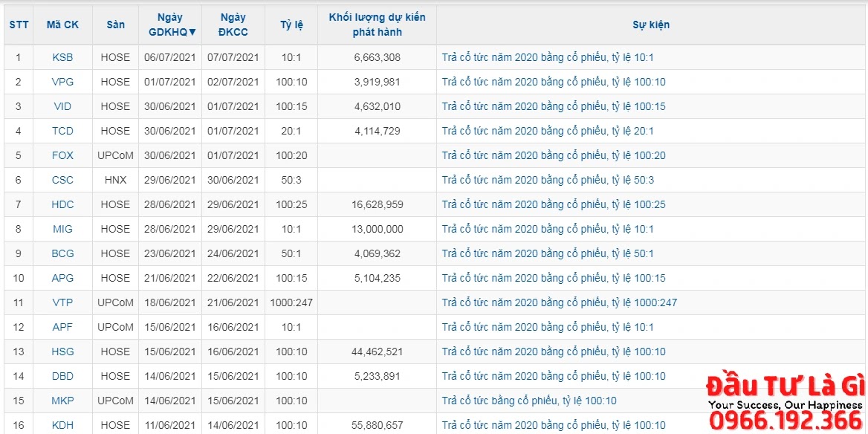Click the Ngày ĐKCC column header
The image size is (868, 434).
233,25
